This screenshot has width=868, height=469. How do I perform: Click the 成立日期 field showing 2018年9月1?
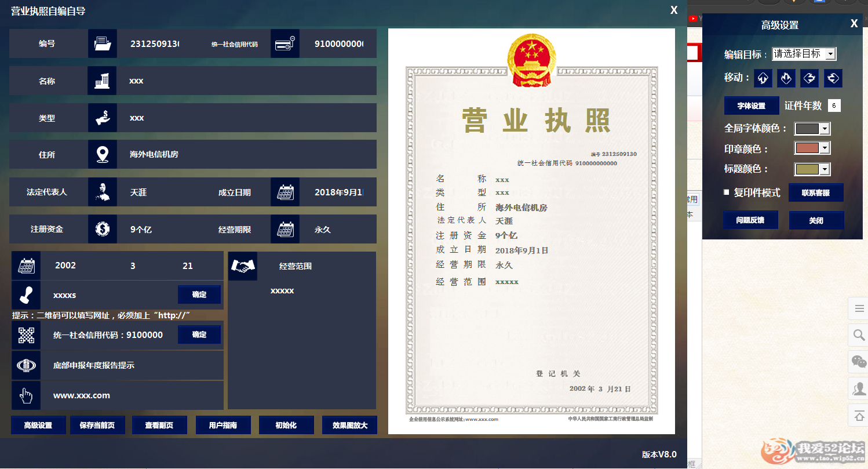[338, 192]
